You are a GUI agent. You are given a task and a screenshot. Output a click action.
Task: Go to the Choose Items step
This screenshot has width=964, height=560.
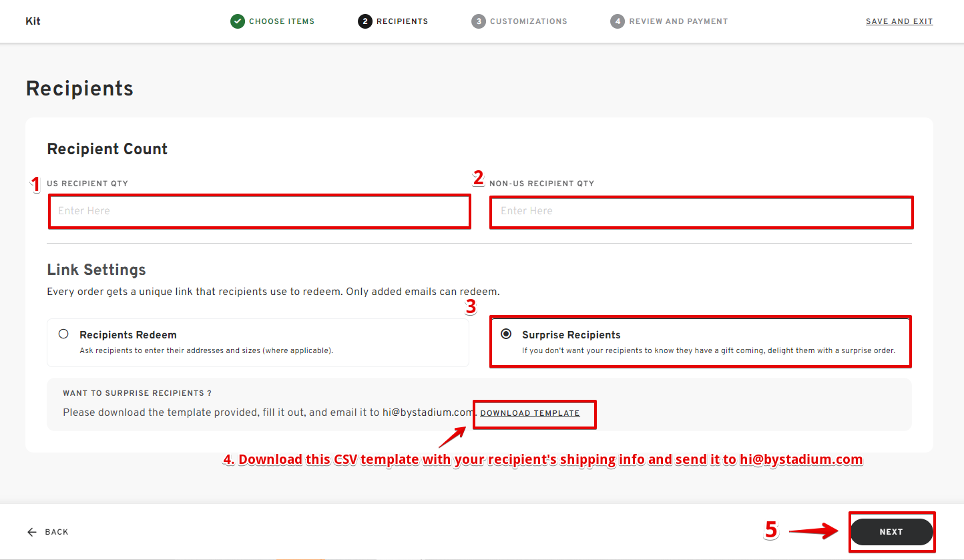point(282,21)
